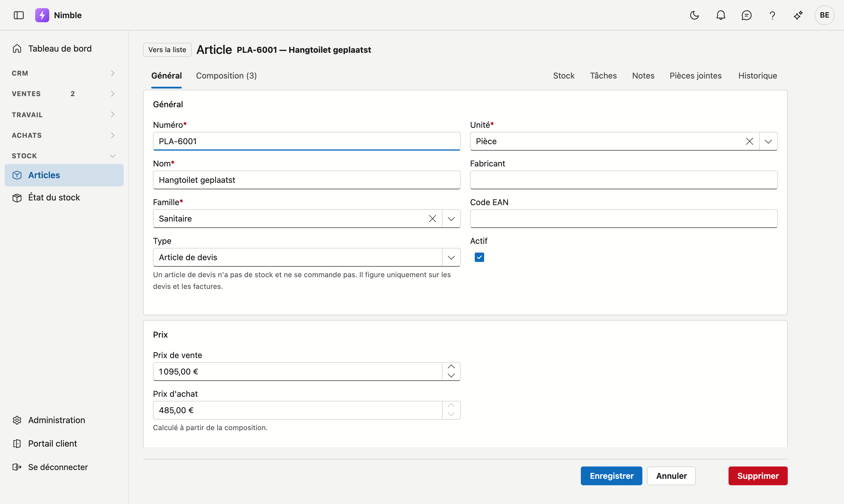Click the Nom field Hangtoilet geplaatst
This screenshot has width=844, height=504.
coord(307,180)
